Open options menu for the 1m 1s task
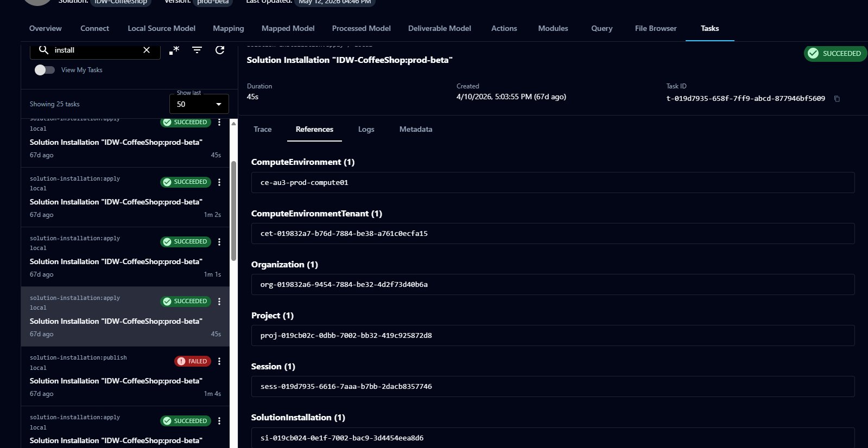 tap(219, 242)
